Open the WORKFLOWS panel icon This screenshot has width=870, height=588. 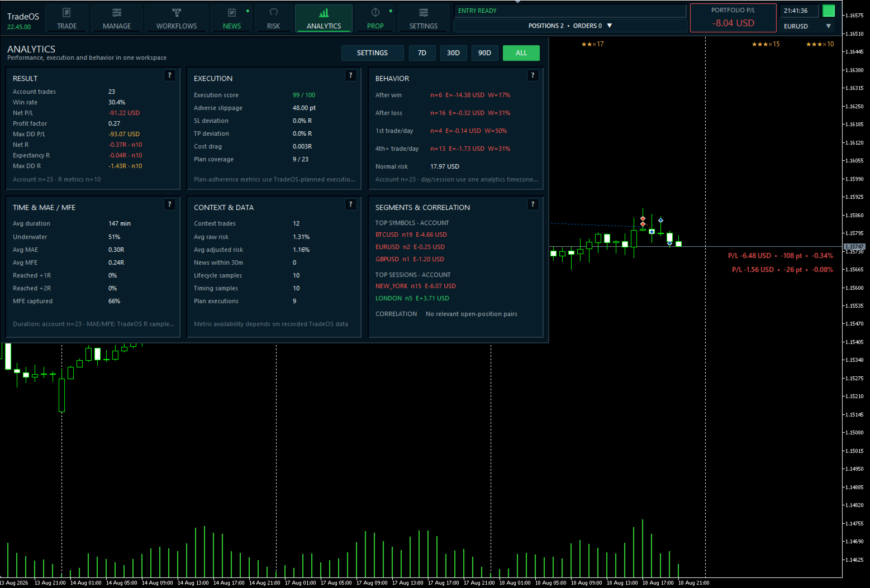177,12
